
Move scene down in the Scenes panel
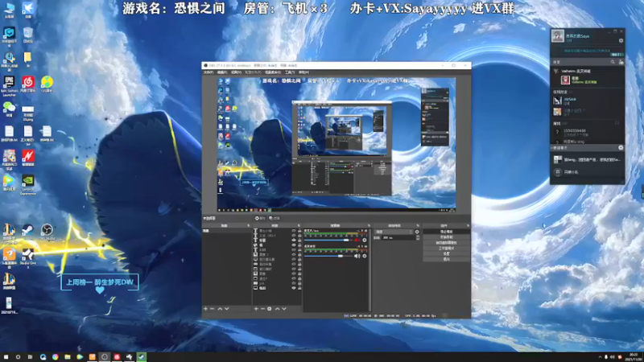[227, 309]
